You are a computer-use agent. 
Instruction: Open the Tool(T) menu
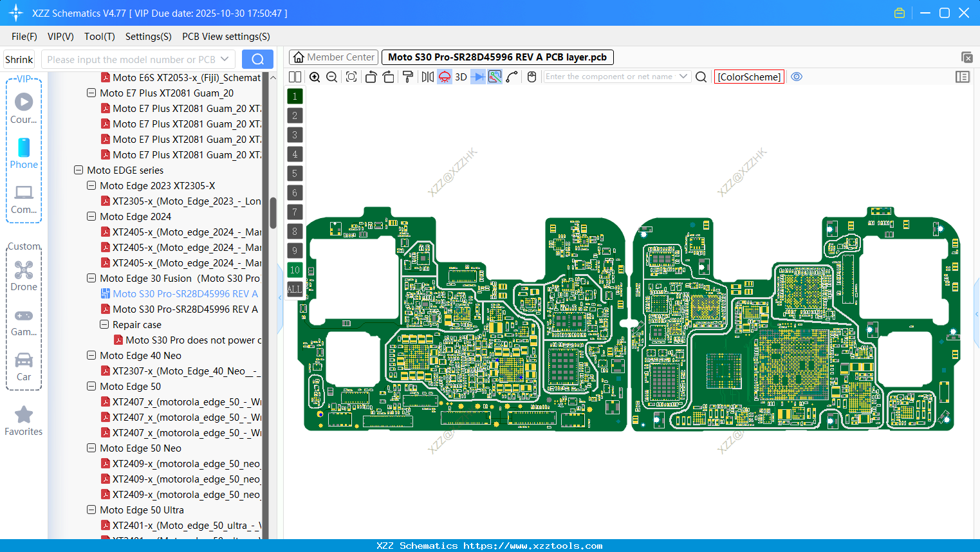click(99, 37)
